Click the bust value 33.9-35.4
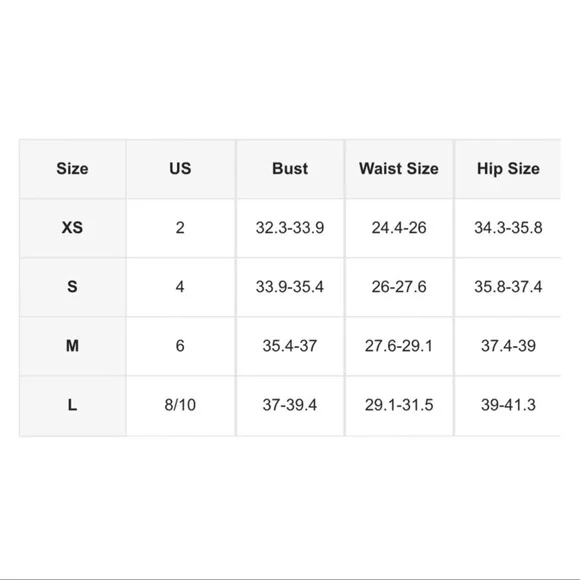 click(290, 287)
